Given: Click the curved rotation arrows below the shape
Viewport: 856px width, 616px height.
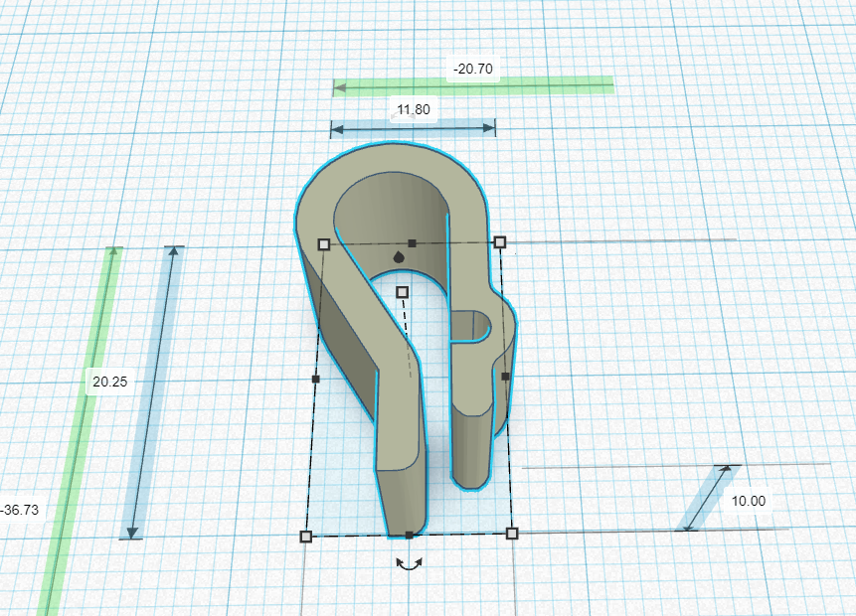Looking at the screenshot, I should point(409,564).
